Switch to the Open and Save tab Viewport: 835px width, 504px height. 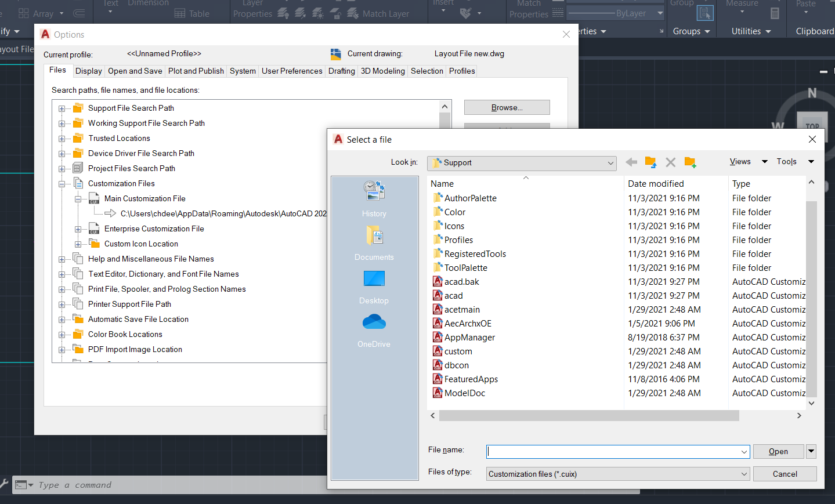click(x=135, y=71)
